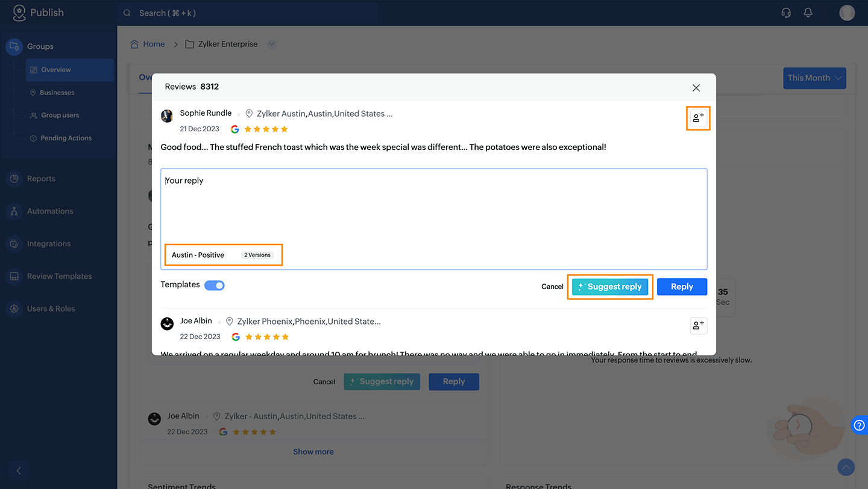Click the assign user icon on Joe Albin's review
This screenshot has height=489, width=868.
pos(698,325)
